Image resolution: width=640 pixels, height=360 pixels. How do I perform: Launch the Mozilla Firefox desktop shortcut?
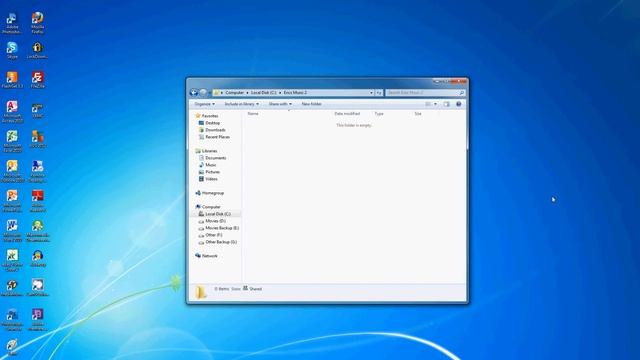click(37, 23)
